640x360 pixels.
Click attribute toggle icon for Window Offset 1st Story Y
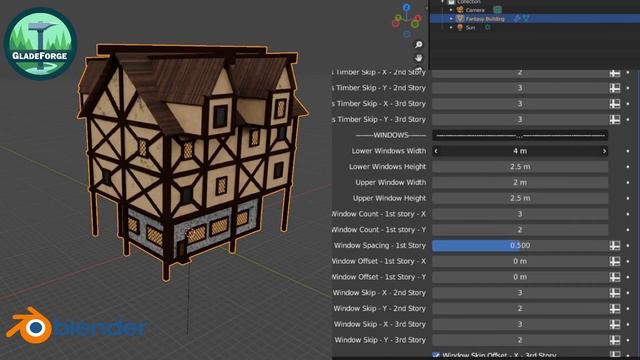point(615,277)
